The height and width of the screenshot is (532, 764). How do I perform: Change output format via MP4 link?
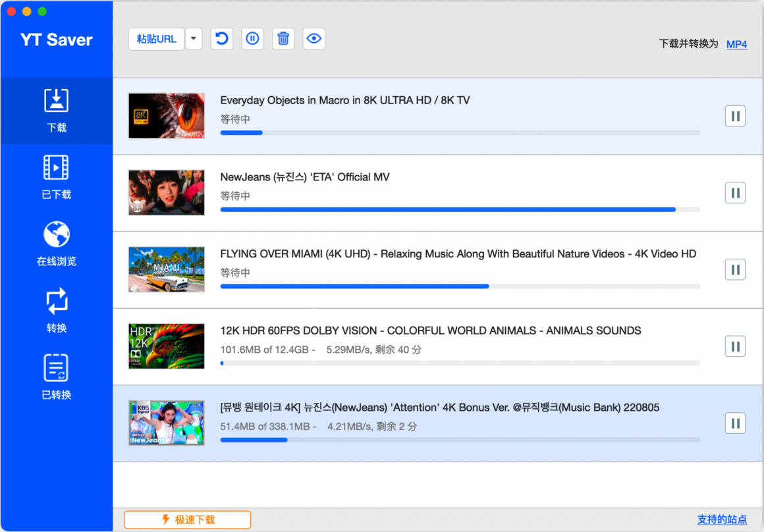736,44
